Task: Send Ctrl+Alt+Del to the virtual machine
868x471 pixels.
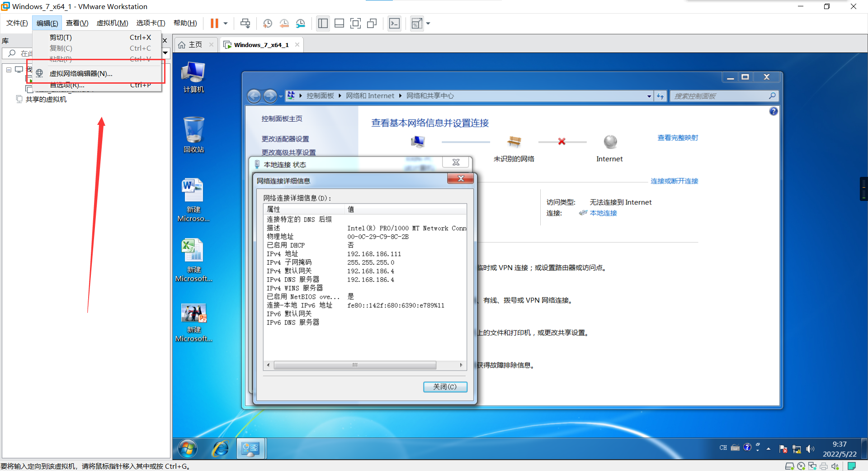Action: [245, 23]
